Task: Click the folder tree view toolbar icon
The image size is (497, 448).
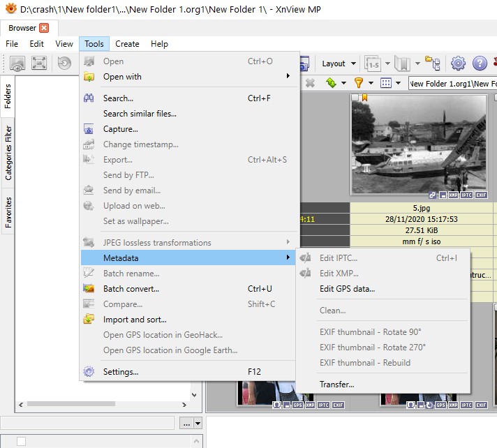Action: pyautogui.click(x=433, y=64)
